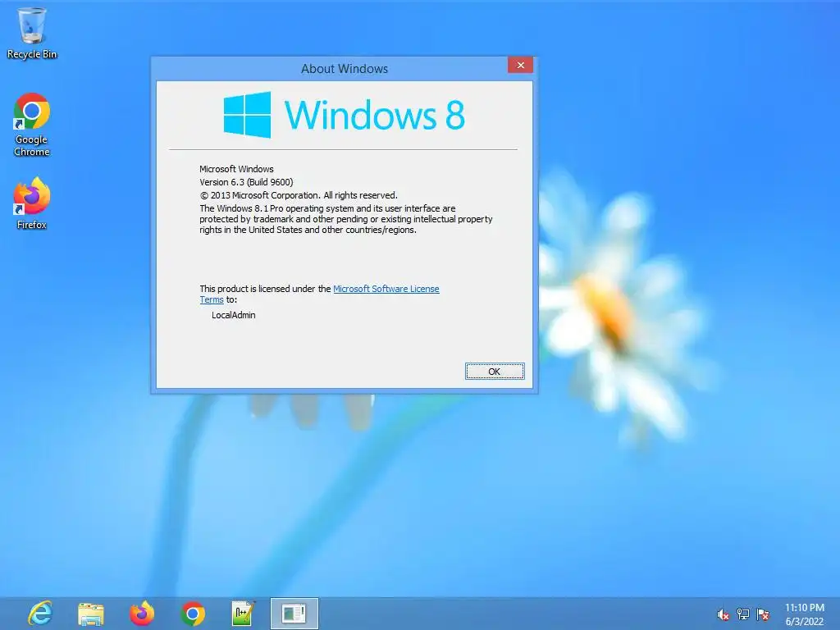The image size is (840, 630).
Task: Select the Google Chrome desktop shortcut
Action: tap(32, 125)
